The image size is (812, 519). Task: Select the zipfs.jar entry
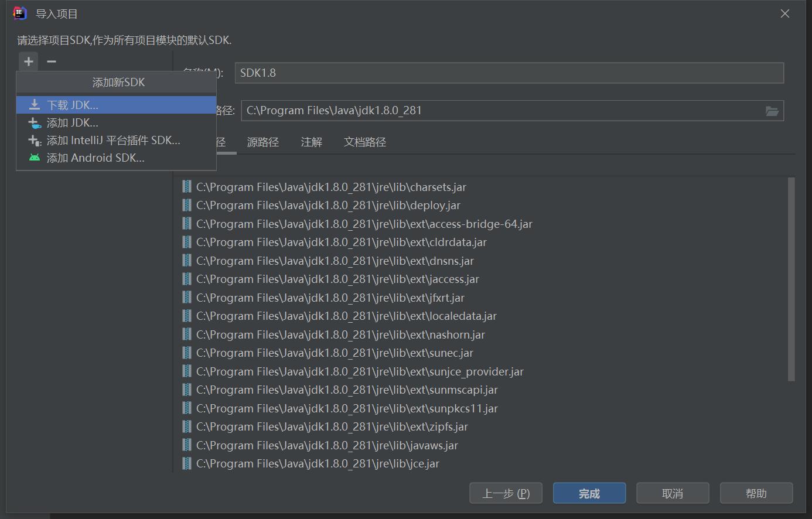pyautogui.click(x=332, y=426)
